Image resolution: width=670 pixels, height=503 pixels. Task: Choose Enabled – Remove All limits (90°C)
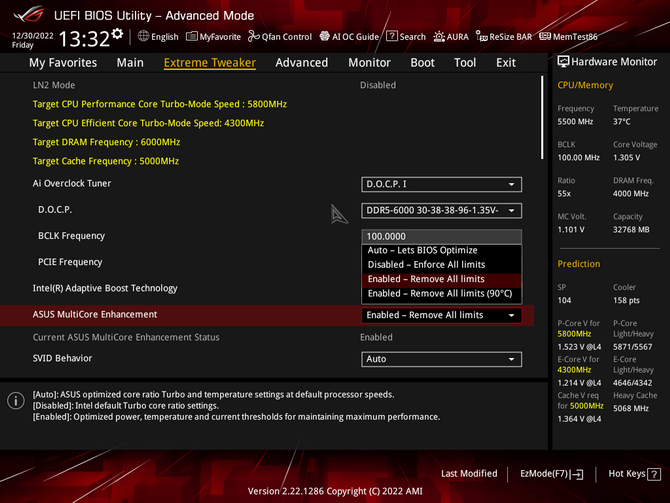point(441,294)
